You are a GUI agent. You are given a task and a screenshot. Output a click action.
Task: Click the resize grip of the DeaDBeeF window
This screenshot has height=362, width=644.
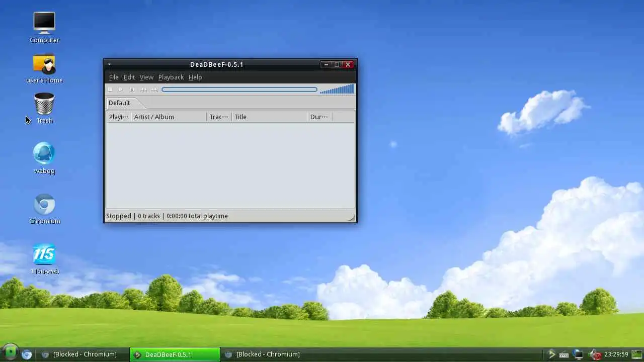coord(352,217)
